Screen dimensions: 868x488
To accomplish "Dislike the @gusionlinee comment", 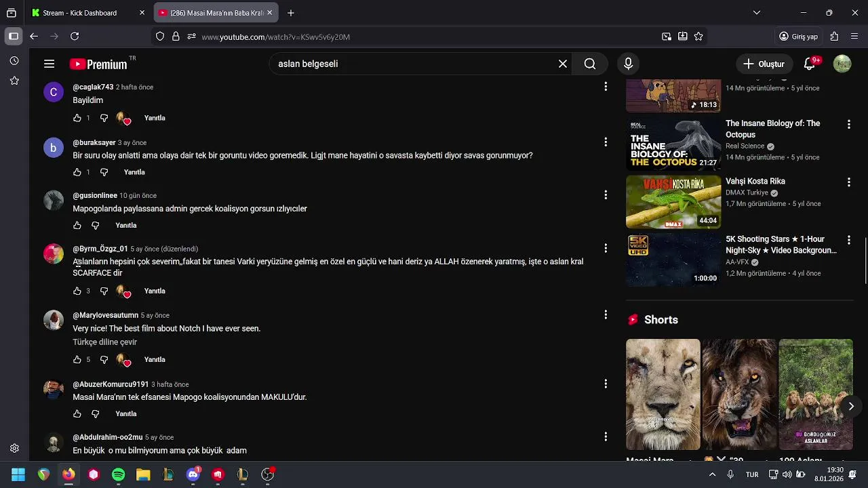I will coord(96,225).
